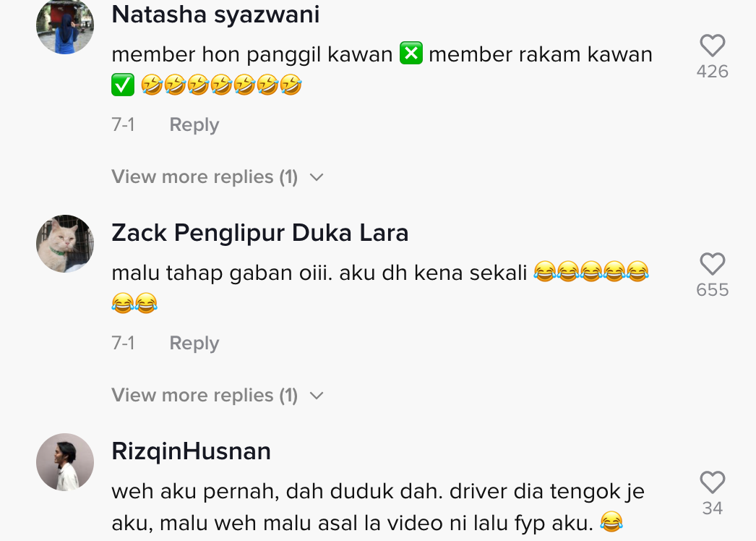
Task: Open RizqinHusnan username link
Action: coord(191,451)
